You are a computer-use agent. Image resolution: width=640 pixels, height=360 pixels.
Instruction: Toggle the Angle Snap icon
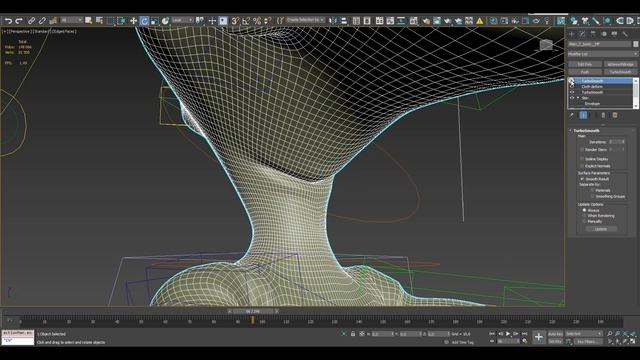[246, 20]
